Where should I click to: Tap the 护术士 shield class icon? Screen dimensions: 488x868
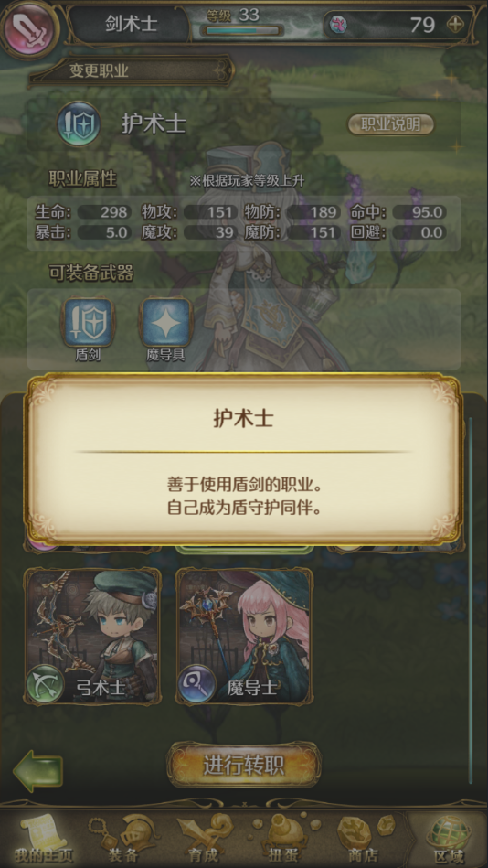click(x=80, y=124)
